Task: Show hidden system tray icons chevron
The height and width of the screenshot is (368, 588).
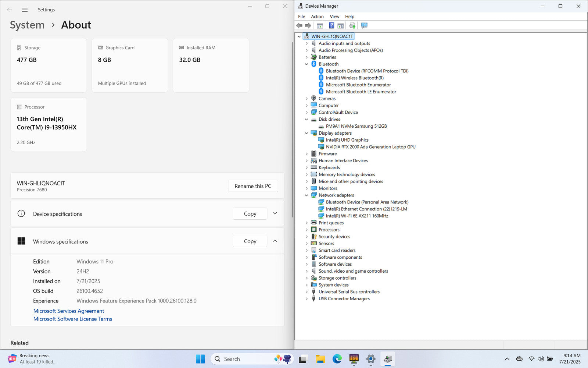Action: (507, 359)
